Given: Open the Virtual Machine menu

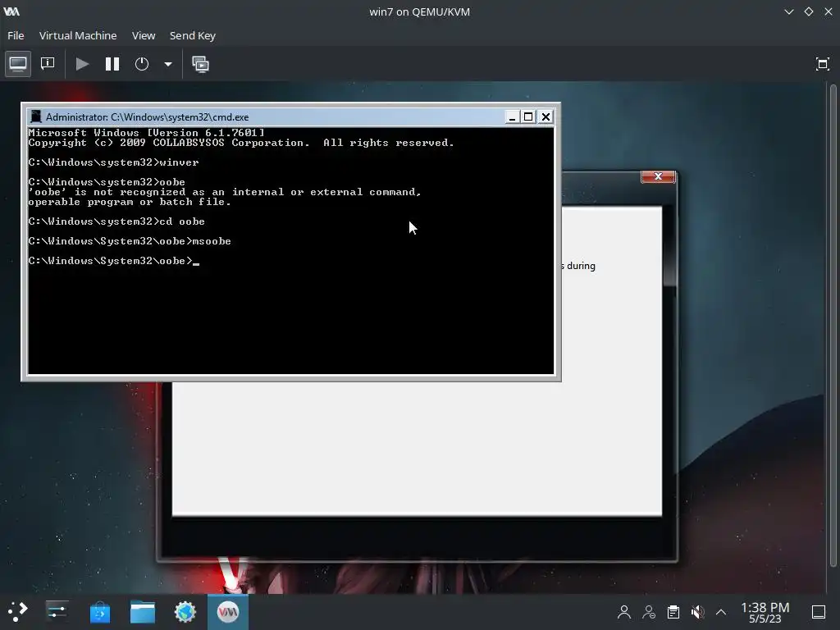Looking at the screenshot, I should pos(78,35).
